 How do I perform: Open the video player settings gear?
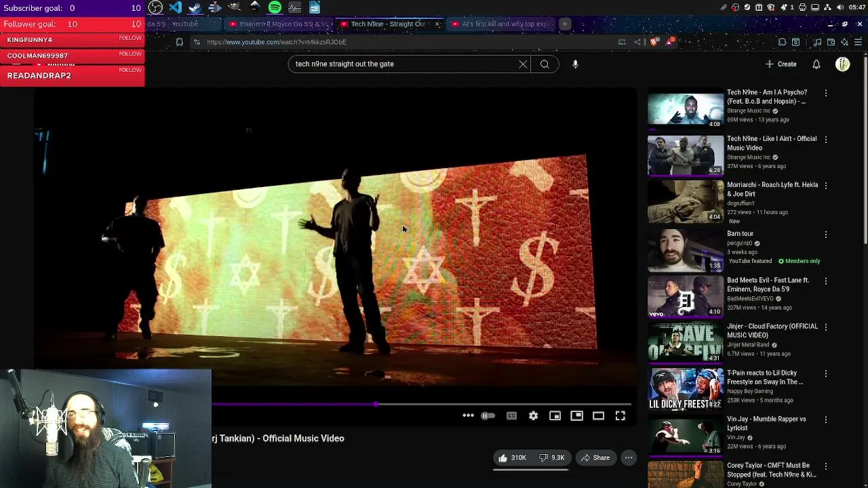[x=533, y=415]
